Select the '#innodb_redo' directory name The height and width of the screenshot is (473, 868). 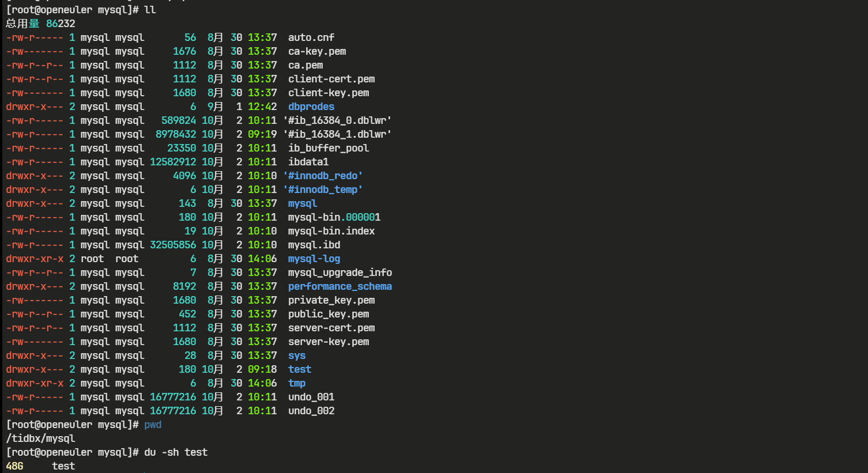tap(323, 176)
